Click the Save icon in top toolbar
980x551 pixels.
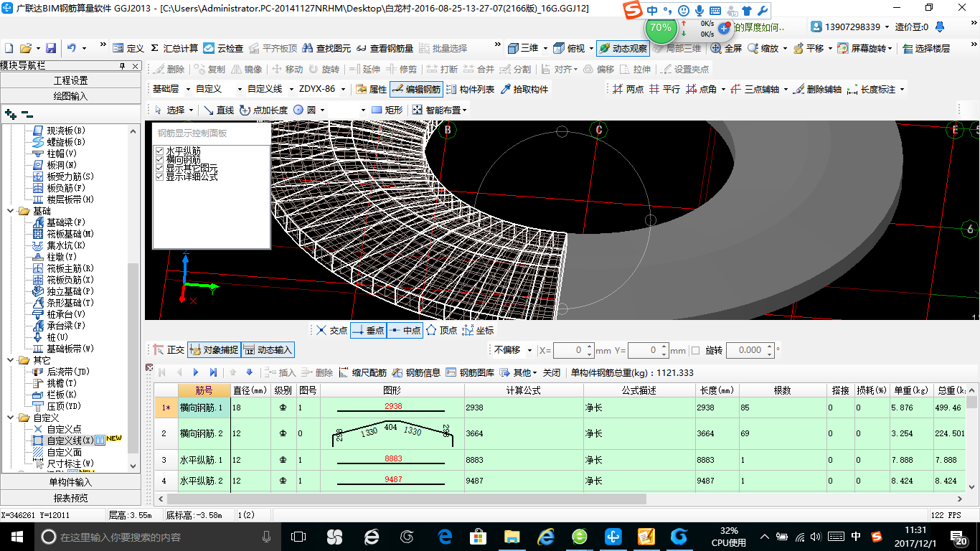[51, 48]
